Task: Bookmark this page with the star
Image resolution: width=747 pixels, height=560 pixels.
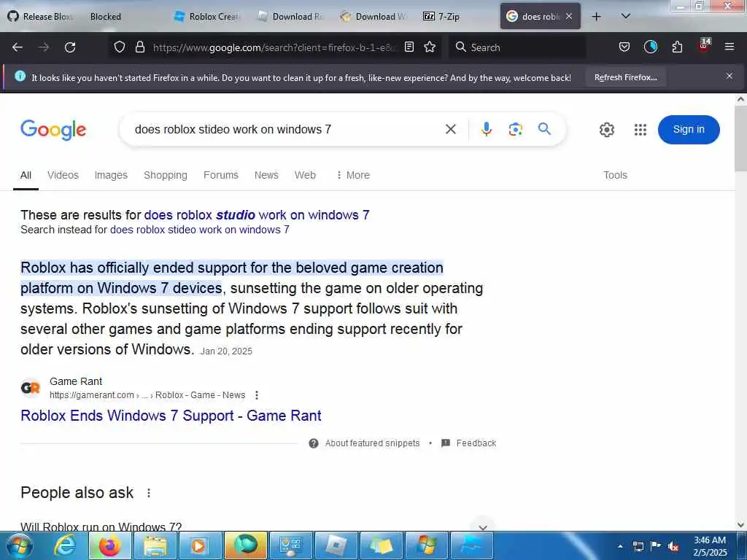Action: [430, 47]
